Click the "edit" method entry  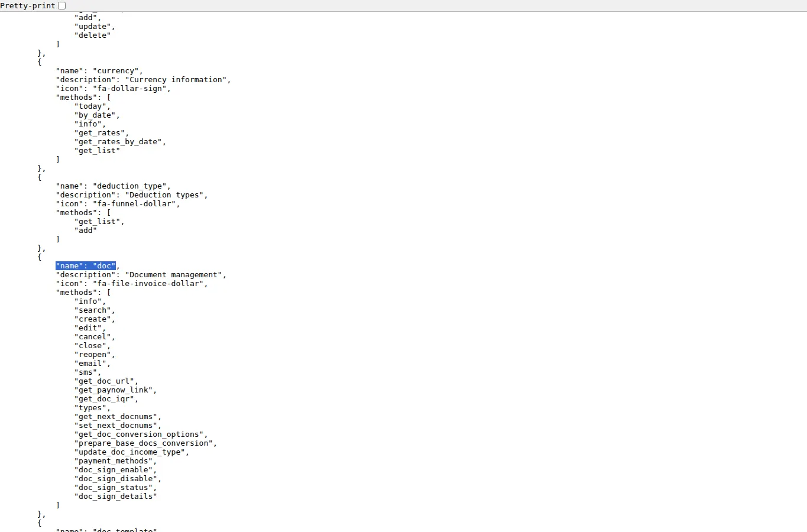pos(87,328)
